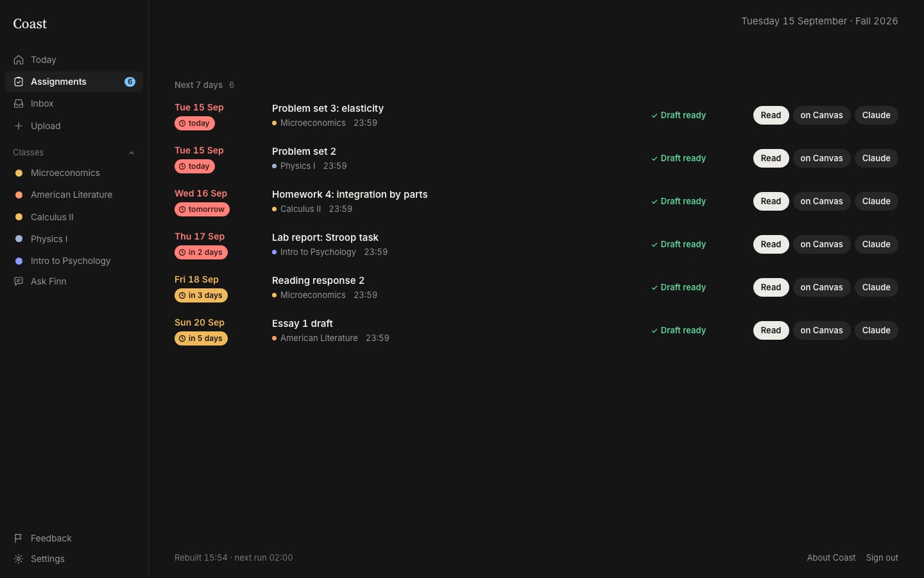This screenshot has width=924, height=578.
Task: Open Upload in the sidebar
Action: [x=74, y=126]
